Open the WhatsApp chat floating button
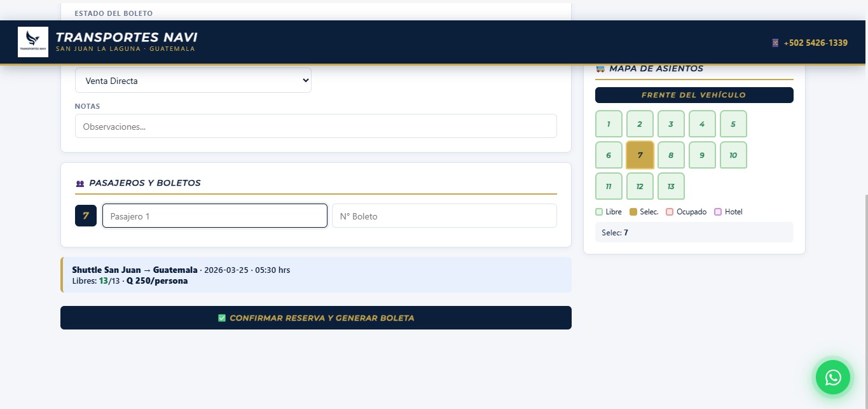The height and width of the screenshot is (409, 868). click(x=832, y=377)
